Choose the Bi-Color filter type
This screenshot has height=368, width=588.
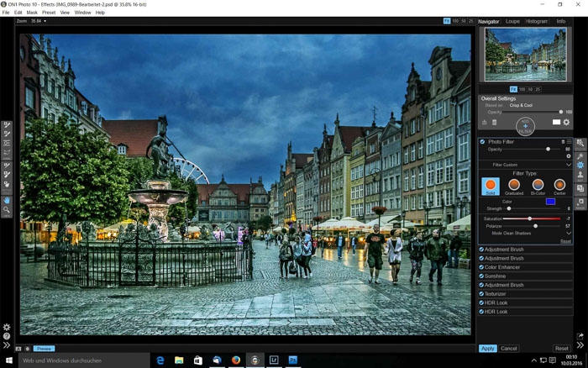(538, 185)
